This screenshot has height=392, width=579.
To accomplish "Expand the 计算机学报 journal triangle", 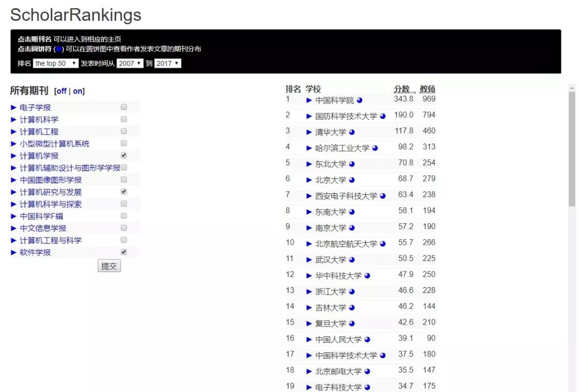I will tap(13, 156).
